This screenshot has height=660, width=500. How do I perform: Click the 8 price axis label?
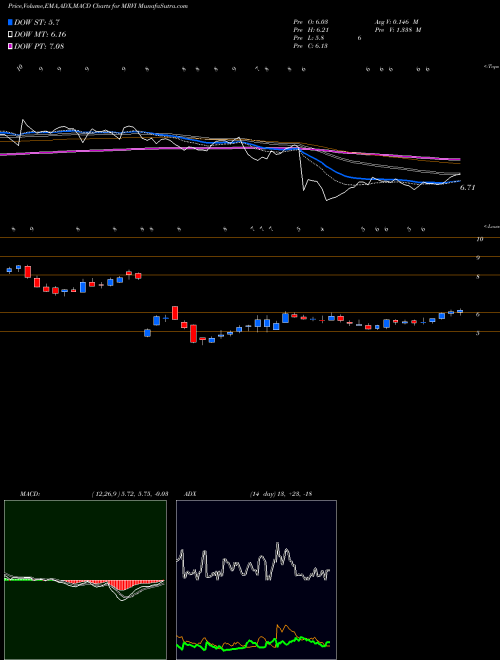(478, 277)
